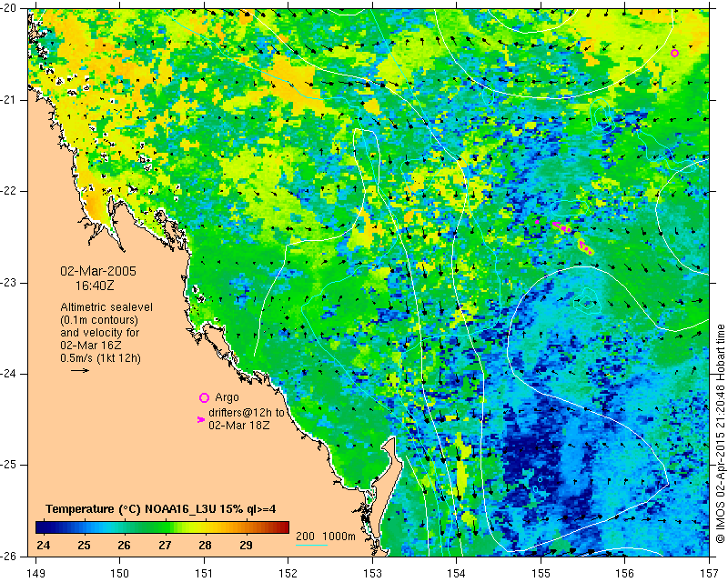Click longitude axis label "154"

pos(457,574)
